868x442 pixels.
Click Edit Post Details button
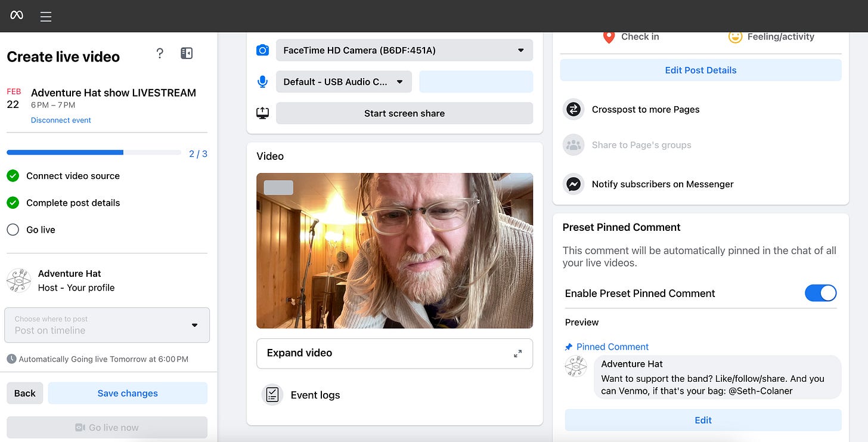[x=700, y=70]
